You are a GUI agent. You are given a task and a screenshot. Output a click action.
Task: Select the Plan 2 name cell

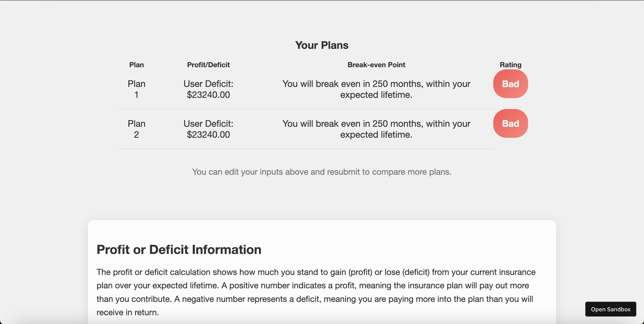click(x=136, y=129)
